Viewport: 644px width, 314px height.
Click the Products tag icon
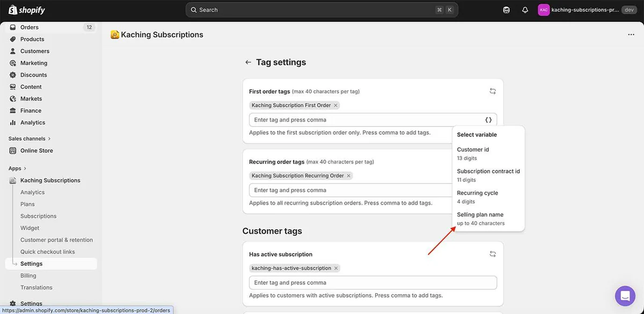click(x=13, y=39)
